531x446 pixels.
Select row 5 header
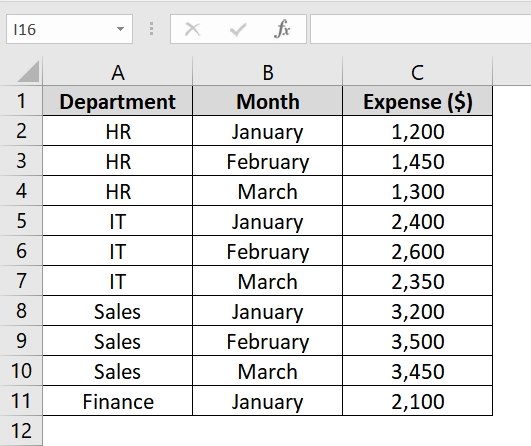point(21,221)
